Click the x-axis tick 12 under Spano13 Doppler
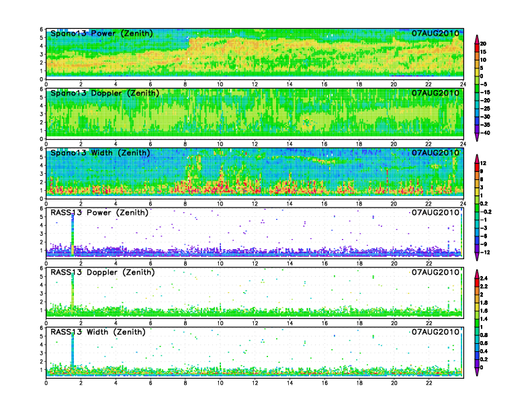Viewport: 532px width, 411px height. tap(255, 144)
